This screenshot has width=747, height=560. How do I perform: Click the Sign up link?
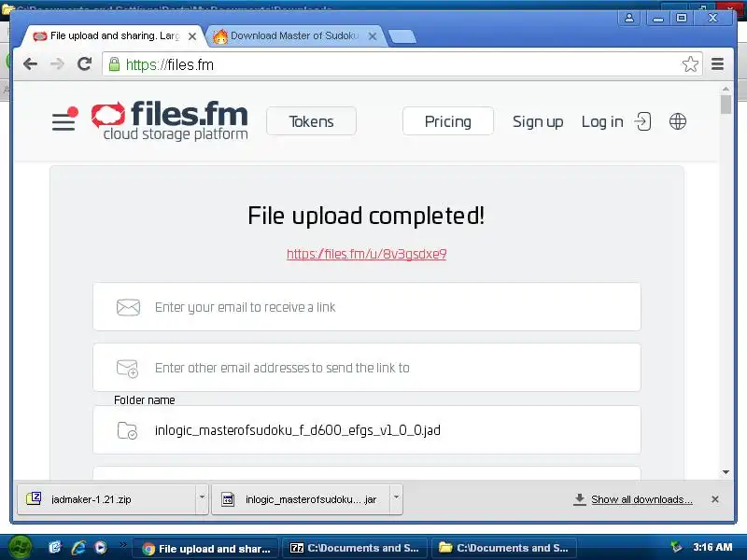tap(538, 122)
